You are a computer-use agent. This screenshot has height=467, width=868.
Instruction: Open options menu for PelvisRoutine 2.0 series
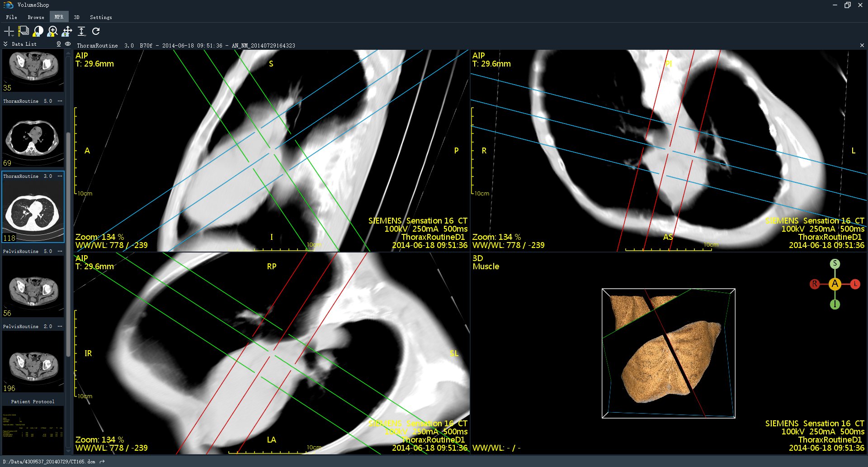pos(60,326)
